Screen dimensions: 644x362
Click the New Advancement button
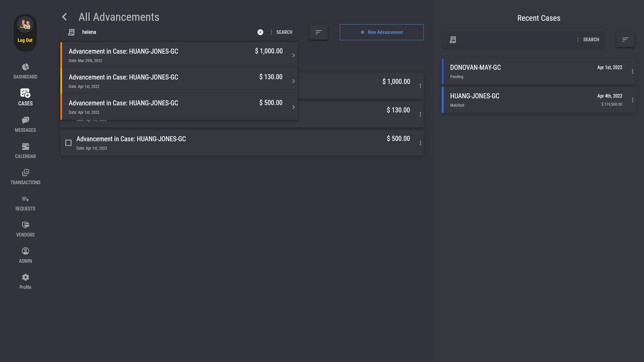click(381, 32)
